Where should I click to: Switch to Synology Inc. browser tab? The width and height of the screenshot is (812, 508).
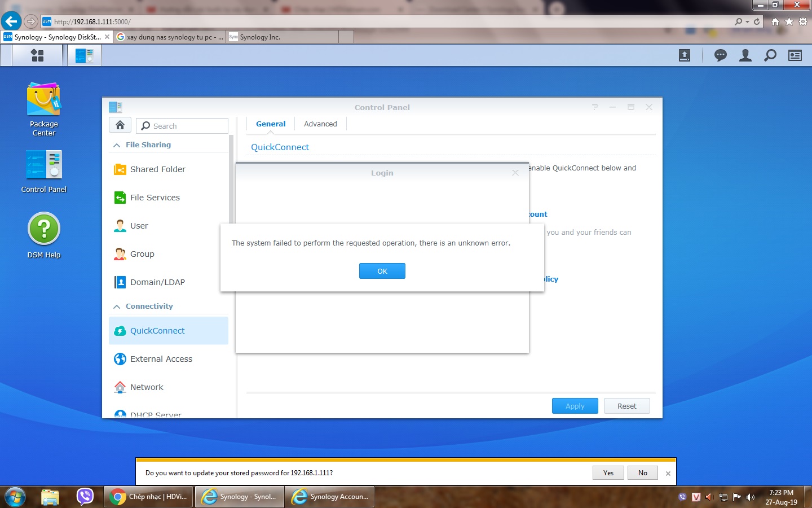point(282,37)
